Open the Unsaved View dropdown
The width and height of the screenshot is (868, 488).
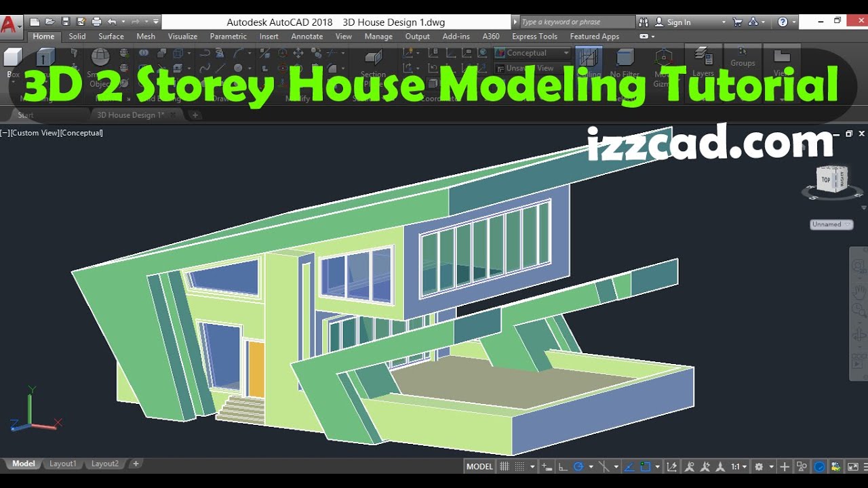[x=532, y=68]
